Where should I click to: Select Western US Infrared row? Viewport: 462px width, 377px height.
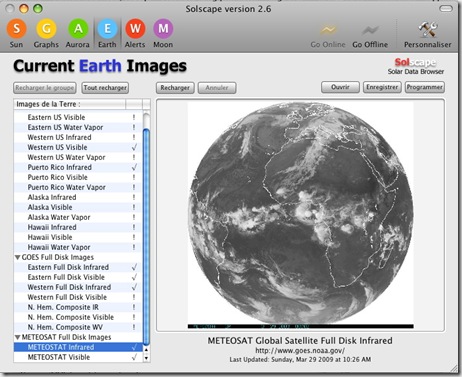click(78, 137)
